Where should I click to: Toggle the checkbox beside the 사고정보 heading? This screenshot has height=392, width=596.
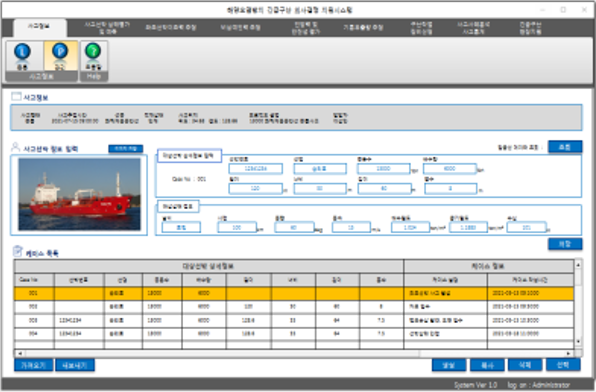[x=16, y=97]
